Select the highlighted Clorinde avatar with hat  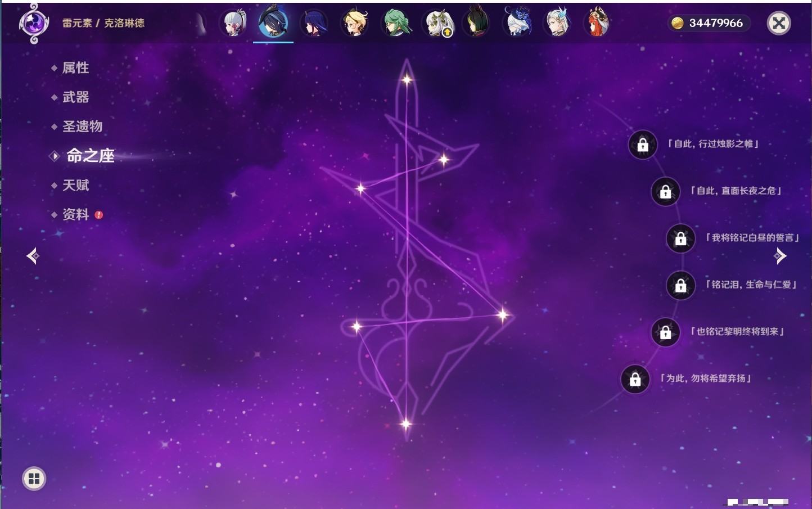click(x=273, y=22)
